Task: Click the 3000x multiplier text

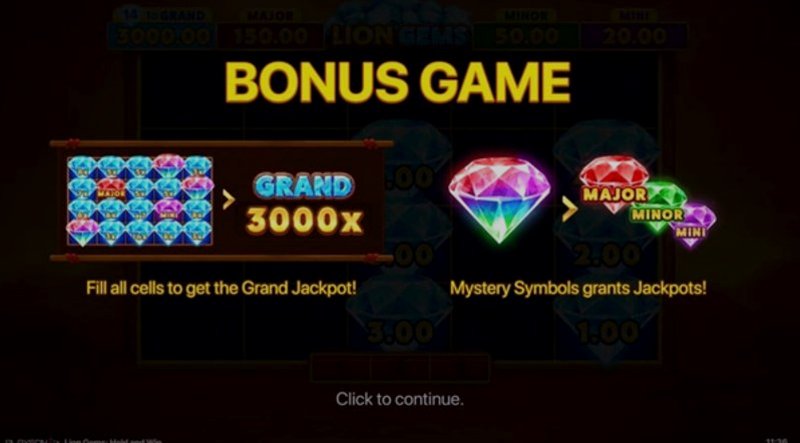Action: [x=305, y=220]
